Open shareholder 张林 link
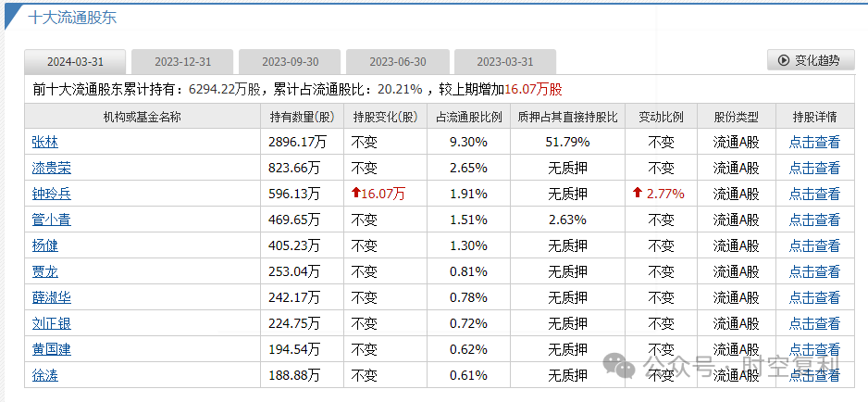The image size is (868, 402). [x=44, y=142]
